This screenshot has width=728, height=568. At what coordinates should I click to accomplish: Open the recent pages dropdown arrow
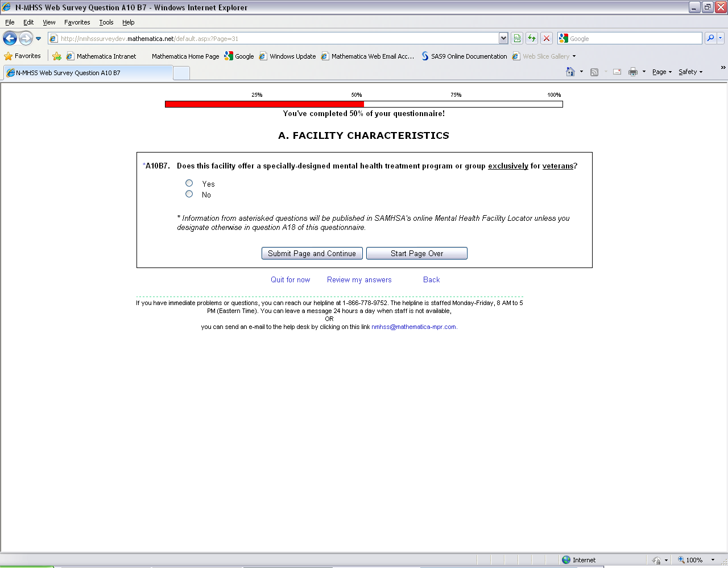[39, 39]
